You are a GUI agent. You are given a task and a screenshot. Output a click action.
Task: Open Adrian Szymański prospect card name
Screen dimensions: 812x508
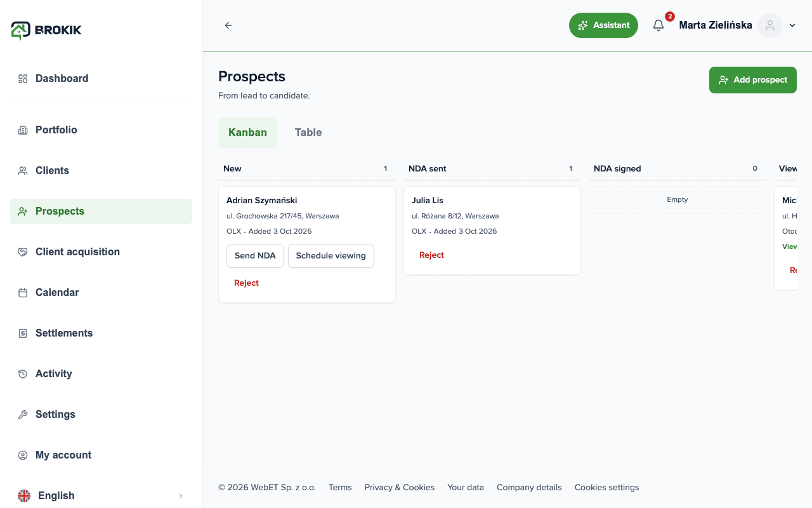click(x=262, y=201)
